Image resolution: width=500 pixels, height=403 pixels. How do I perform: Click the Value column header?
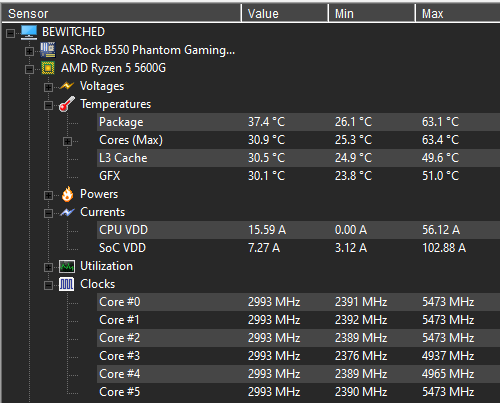tap(285, 14)
